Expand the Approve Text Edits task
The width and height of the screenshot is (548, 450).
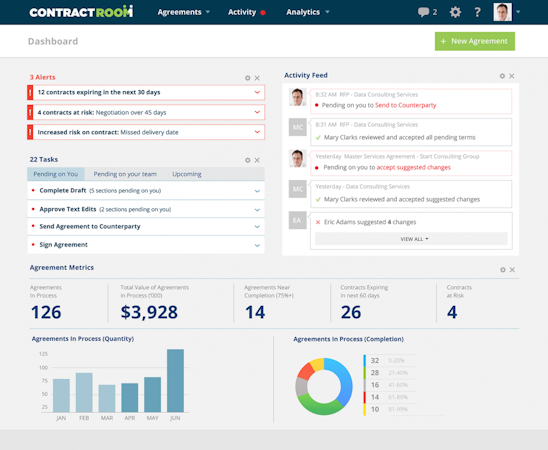[x=257, y=210]
